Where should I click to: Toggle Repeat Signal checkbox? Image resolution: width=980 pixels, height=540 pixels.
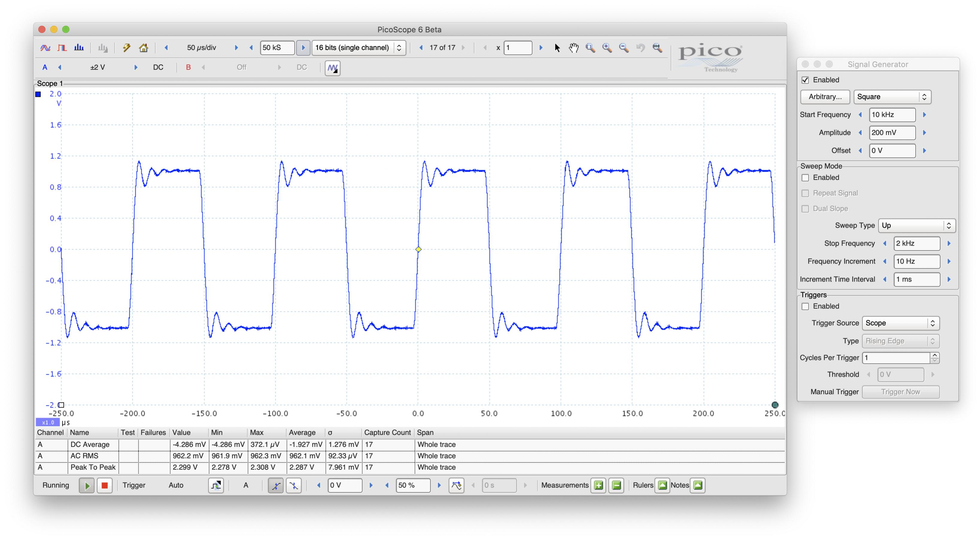point(805,193)
